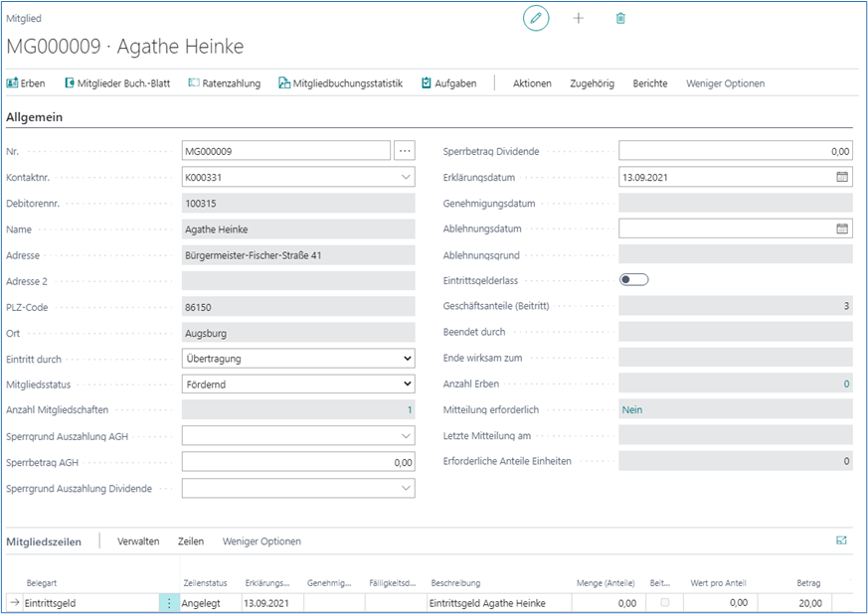Toggle the Eintrittsgelderlass switch
Viewport: 868px width, 614px height.
tap(633, 280)
